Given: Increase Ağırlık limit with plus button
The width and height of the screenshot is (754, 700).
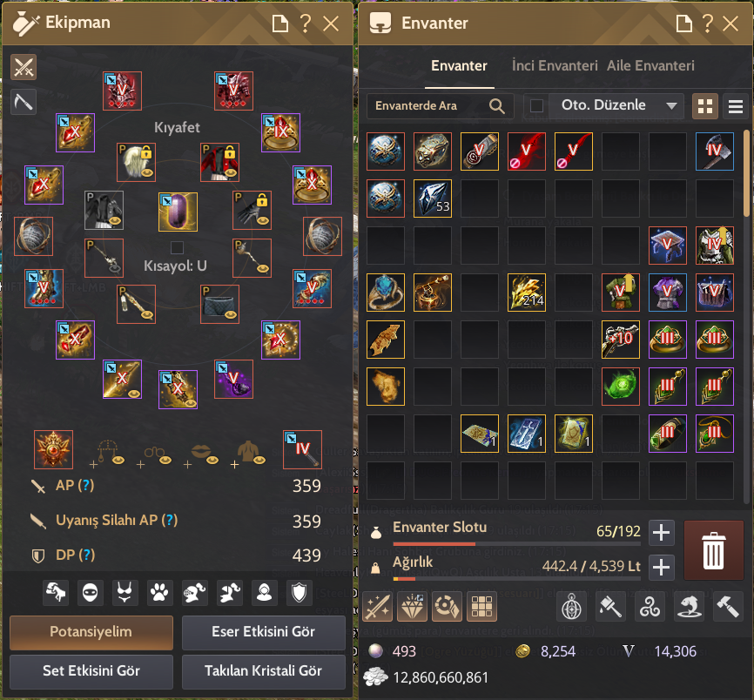Looking at the screenshot, I should [661, 568].
